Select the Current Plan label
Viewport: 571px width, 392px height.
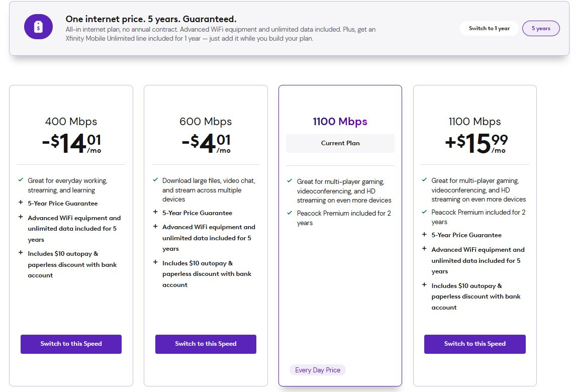tap(340, 143)
